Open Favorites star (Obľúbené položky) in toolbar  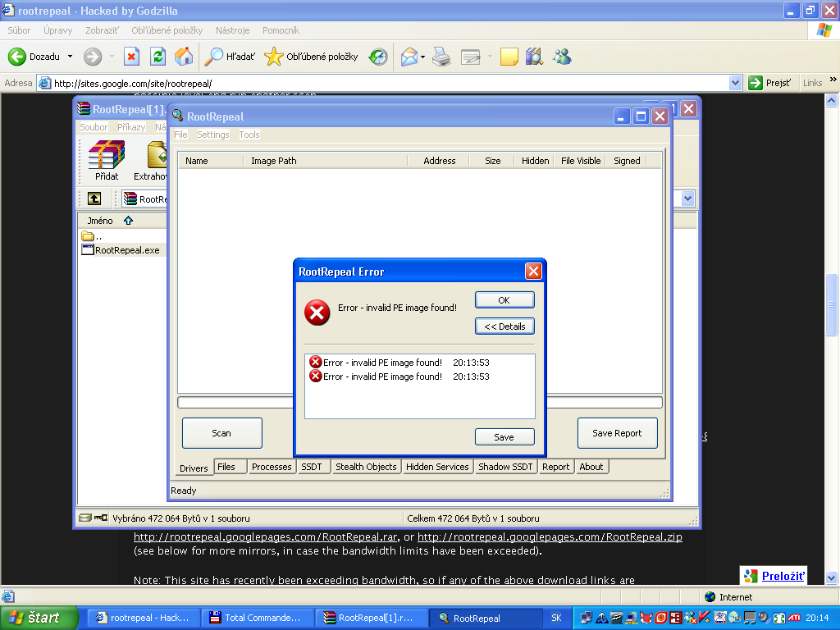273,57
